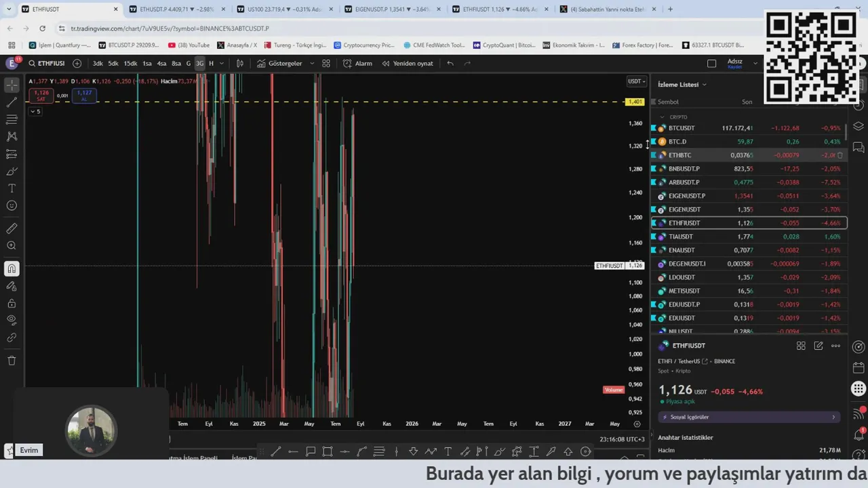Screen dimensions: 868x488
Task: Select EIGENUSDT.P in the watchlist
Action: pyautogui.click(x=749, y=196)
